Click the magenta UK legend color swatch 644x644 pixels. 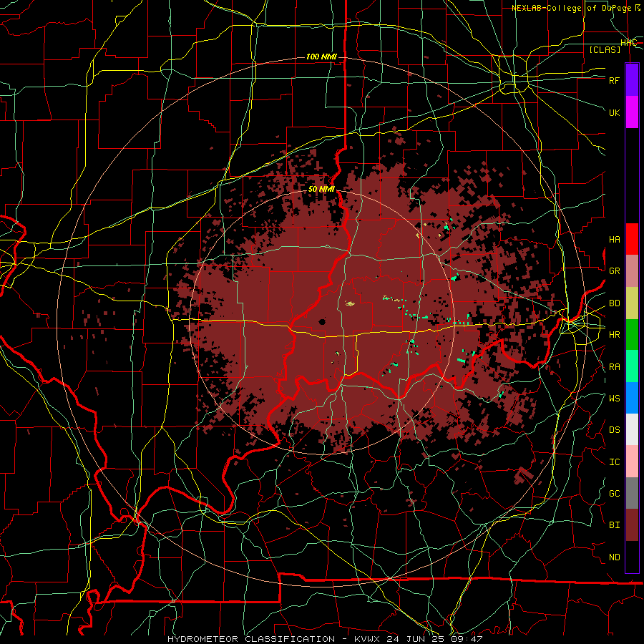click(x=632, y=112)
